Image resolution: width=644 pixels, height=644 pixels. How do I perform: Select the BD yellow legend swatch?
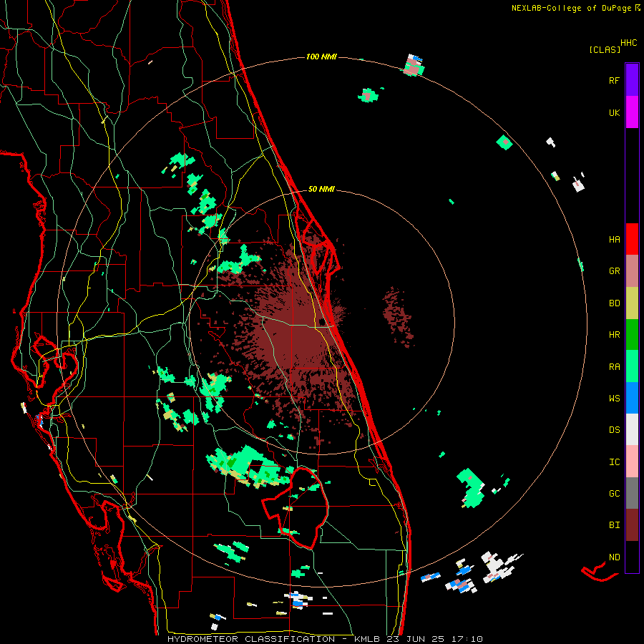pyautogui.click(x=632, y=303)
